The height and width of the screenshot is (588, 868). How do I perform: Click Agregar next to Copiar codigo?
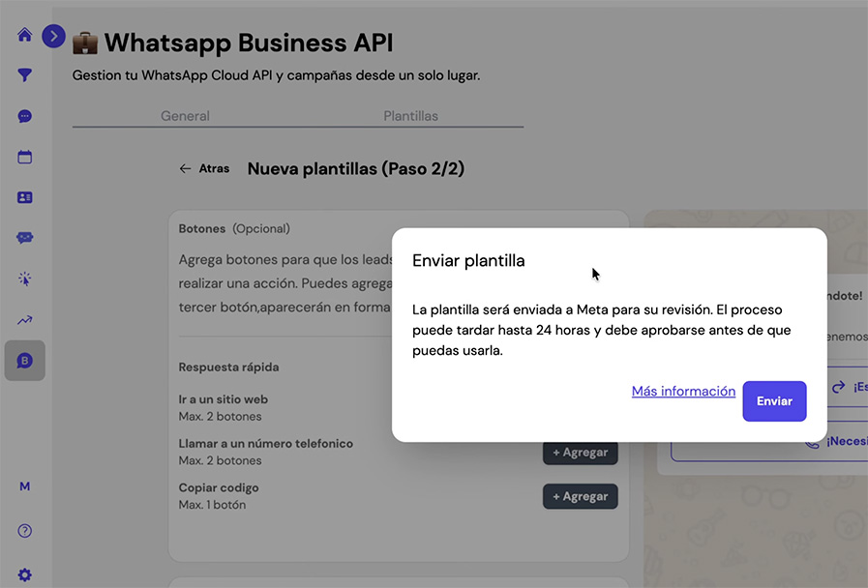[580, 496]
